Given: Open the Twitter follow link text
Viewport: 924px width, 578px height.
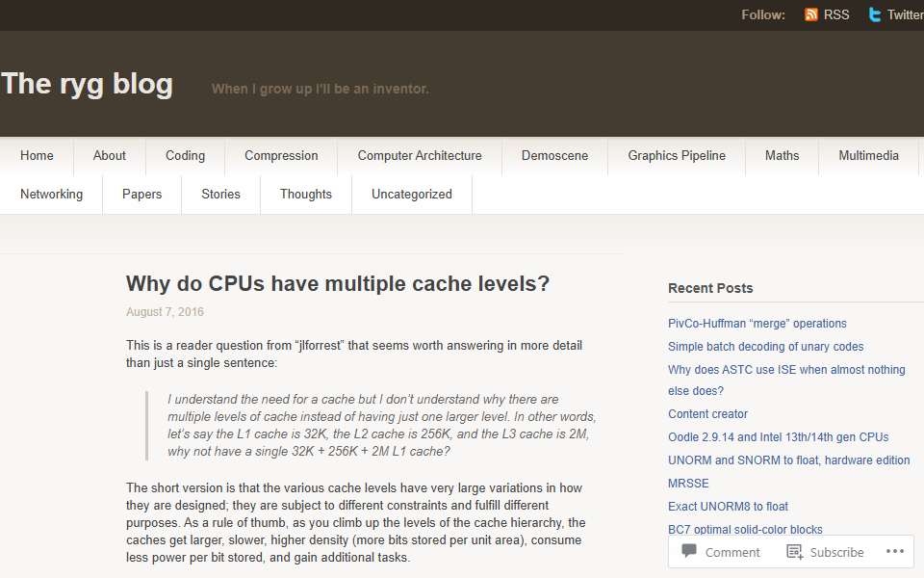Looking at the screenshot, I should click(905, 14).
